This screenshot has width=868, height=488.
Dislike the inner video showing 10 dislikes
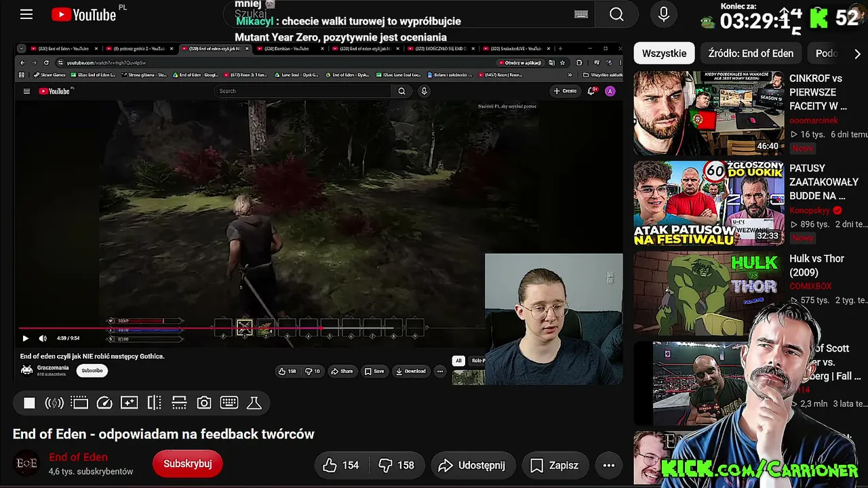click(x=313, y=371)
